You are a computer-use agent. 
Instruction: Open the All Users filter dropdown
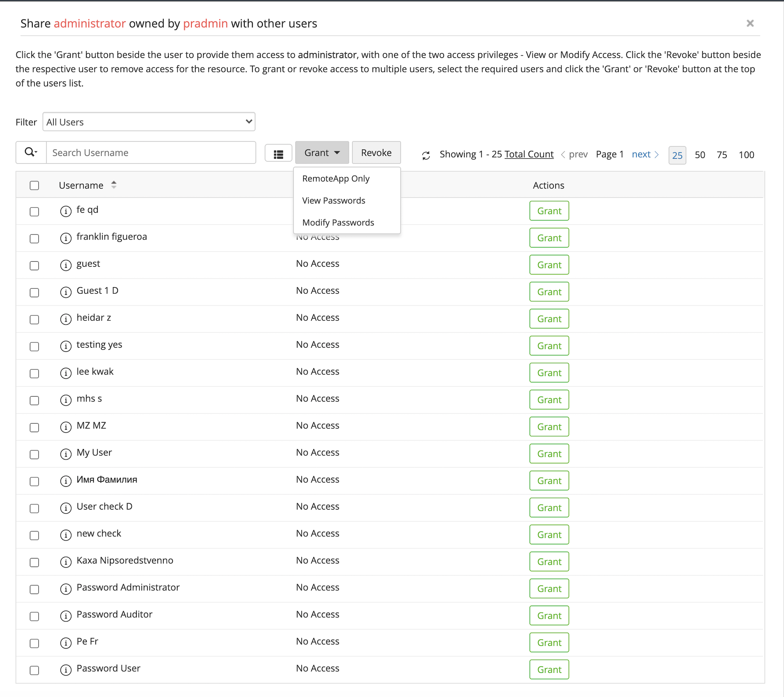149,122
